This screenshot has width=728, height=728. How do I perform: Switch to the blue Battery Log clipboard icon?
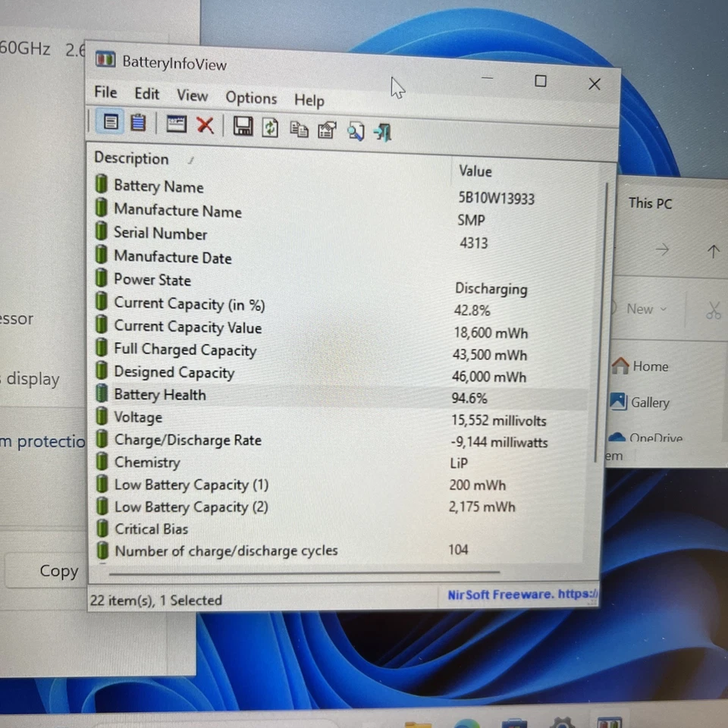tap(138, 123)
